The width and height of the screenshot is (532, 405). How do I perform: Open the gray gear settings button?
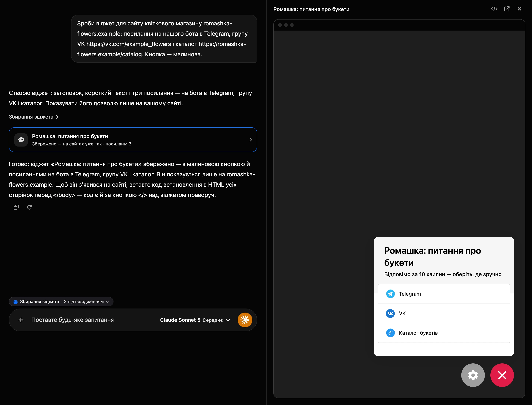tap(473, 375)
